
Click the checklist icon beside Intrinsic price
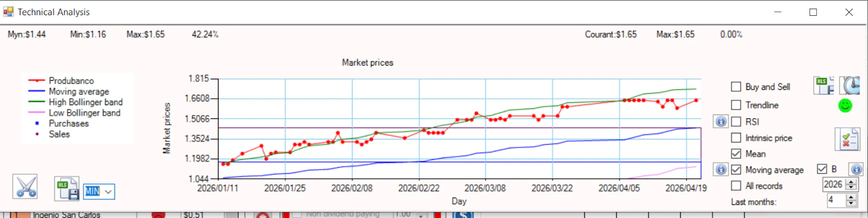pyautogui.click(x=847, y=139)
